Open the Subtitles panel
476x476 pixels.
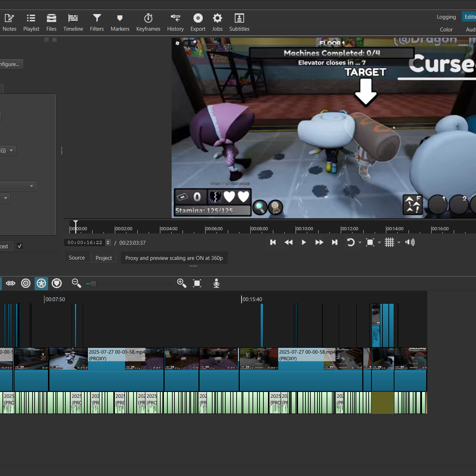pyautogui.click(x=239, y=23)
